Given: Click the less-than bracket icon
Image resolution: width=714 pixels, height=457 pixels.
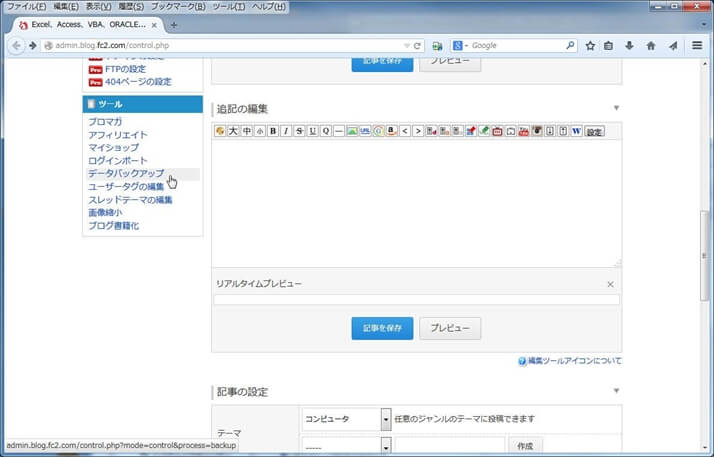Looking at the screenshot, I should click(x=405, y=131).
